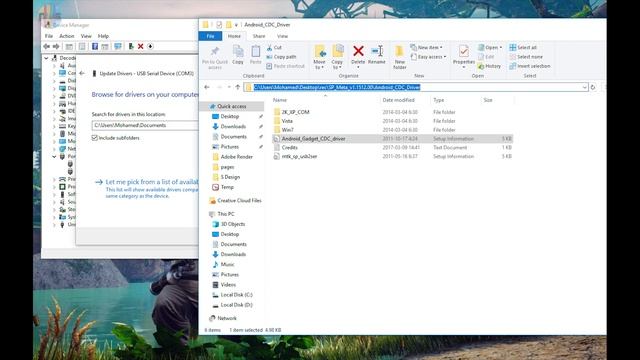Click the driver search location field

(145, 125)
